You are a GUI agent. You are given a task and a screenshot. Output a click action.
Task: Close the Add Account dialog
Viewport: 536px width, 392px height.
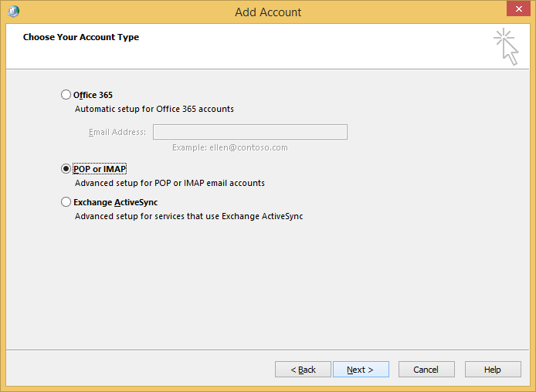[x=518, y=9]
